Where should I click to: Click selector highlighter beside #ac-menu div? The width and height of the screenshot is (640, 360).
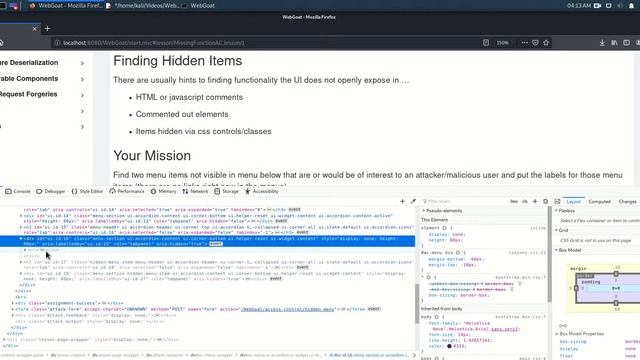coord(458,253)
